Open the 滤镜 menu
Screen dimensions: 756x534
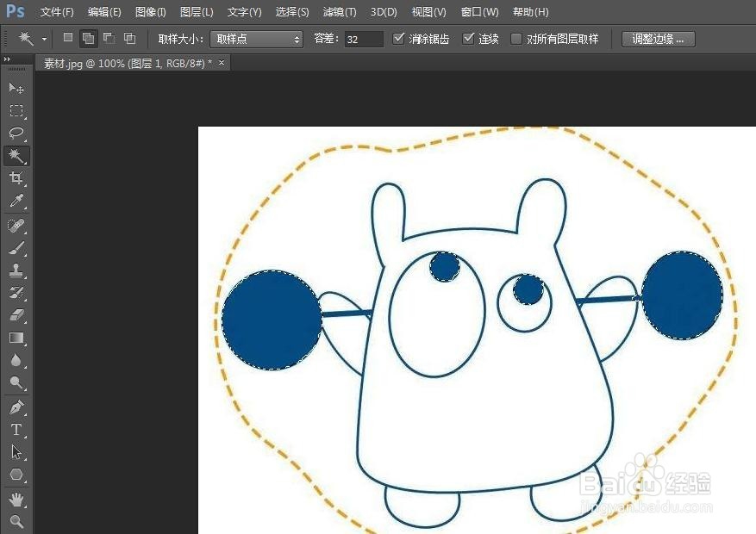[x=339, y=12]
